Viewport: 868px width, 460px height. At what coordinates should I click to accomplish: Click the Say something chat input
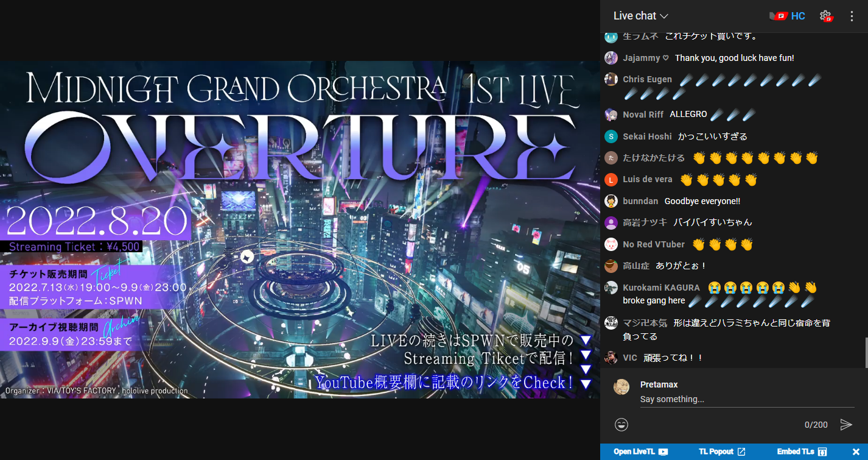click(747, 399)
